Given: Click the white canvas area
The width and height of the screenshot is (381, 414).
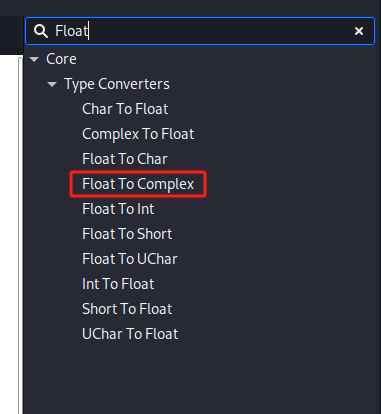Looking at the screenshot, I should (9, 233).
